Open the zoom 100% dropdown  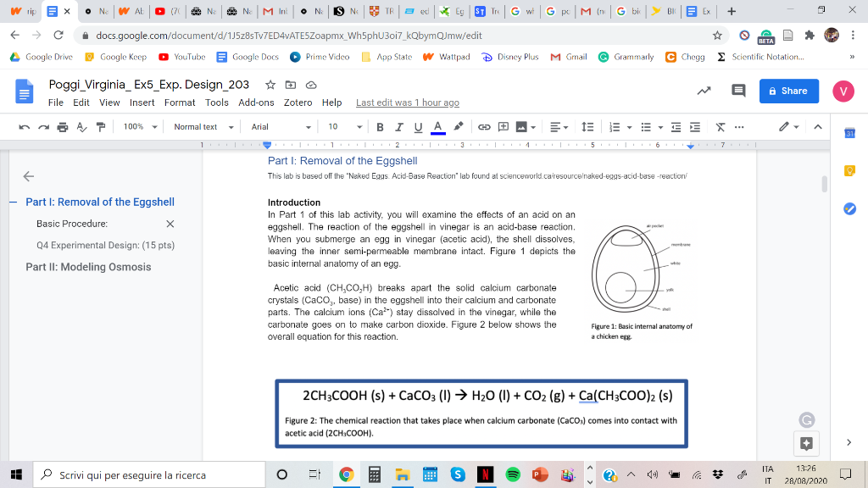click(141, 127)
